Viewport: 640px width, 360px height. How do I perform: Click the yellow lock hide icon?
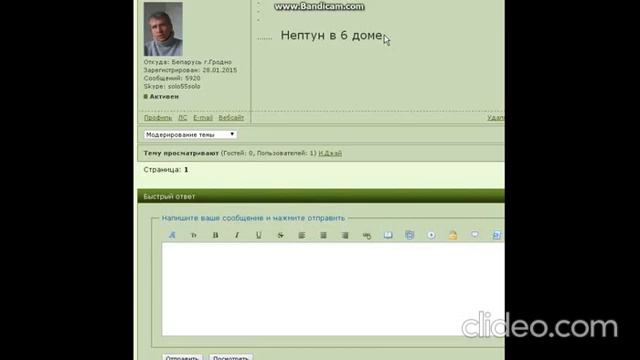coord(453,235)
